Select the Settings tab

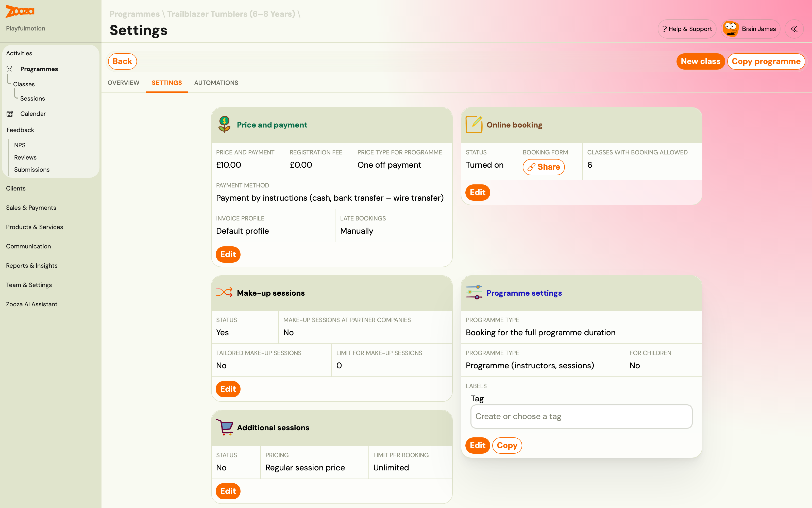[x=167, y=83]
